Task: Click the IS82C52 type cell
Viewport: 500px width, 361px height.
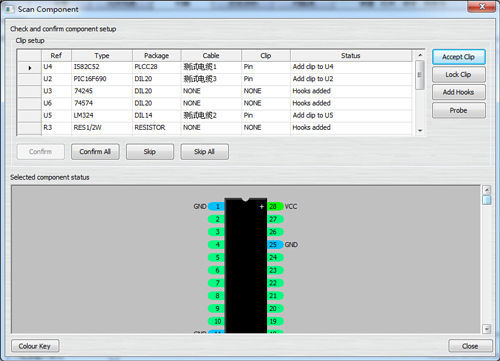Action: (102, 67)
